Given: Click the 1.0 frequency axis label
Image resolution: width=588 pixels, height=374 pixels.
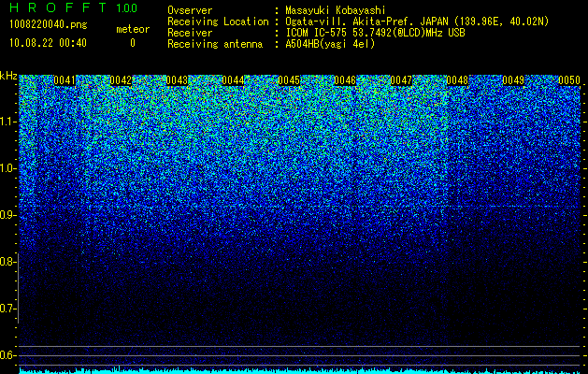Looking at the screenshot, I should (x=7, y=168).
